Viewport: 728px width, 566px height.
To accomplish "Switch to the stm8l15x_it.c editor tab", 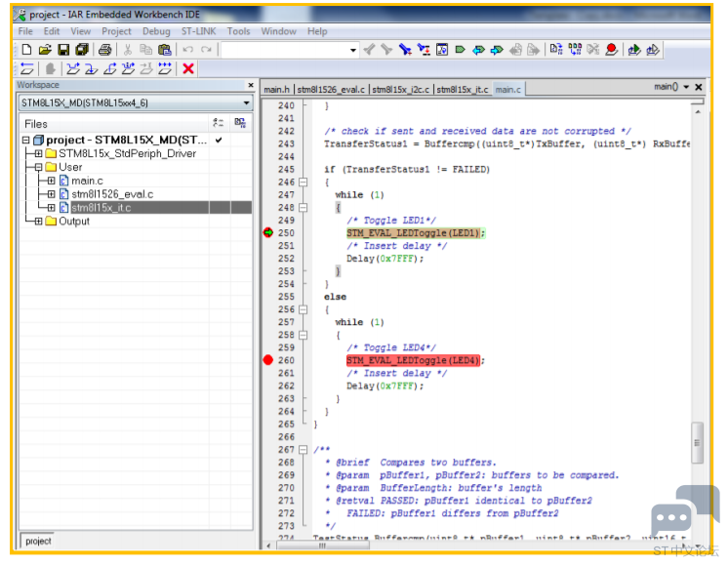I will (x=463, y=90).
